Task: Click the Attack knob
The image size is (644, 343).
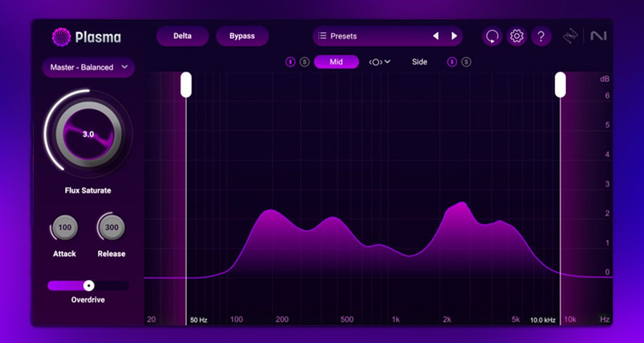Action: (x=64, y=227)
